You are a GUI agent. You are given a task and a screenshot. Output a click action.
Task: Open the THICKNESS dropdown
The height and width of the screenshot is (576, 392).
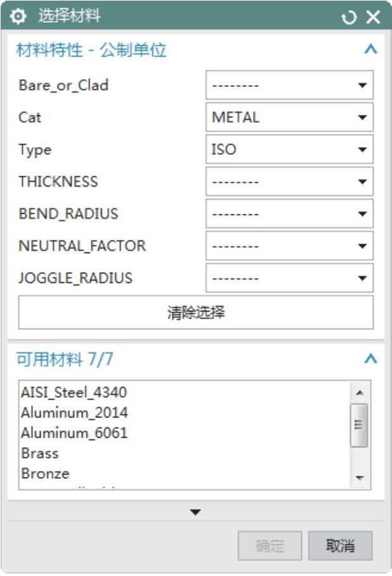(289, 182)
